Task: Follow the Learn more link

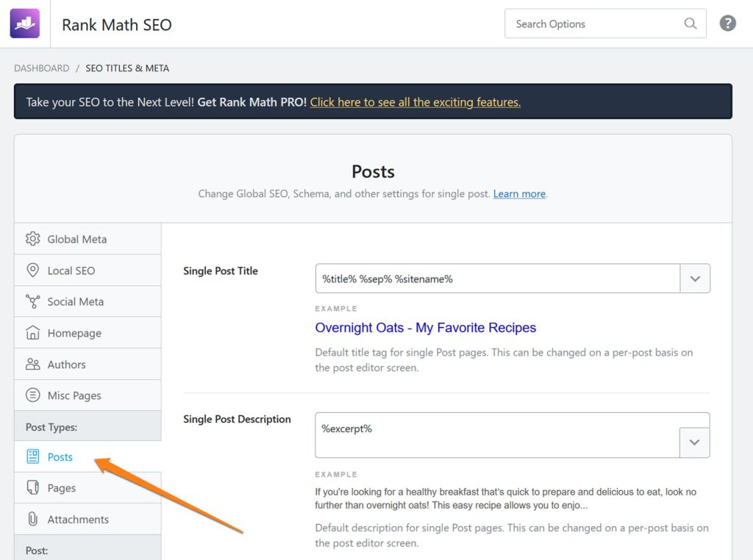Action: tap(519, 194)
